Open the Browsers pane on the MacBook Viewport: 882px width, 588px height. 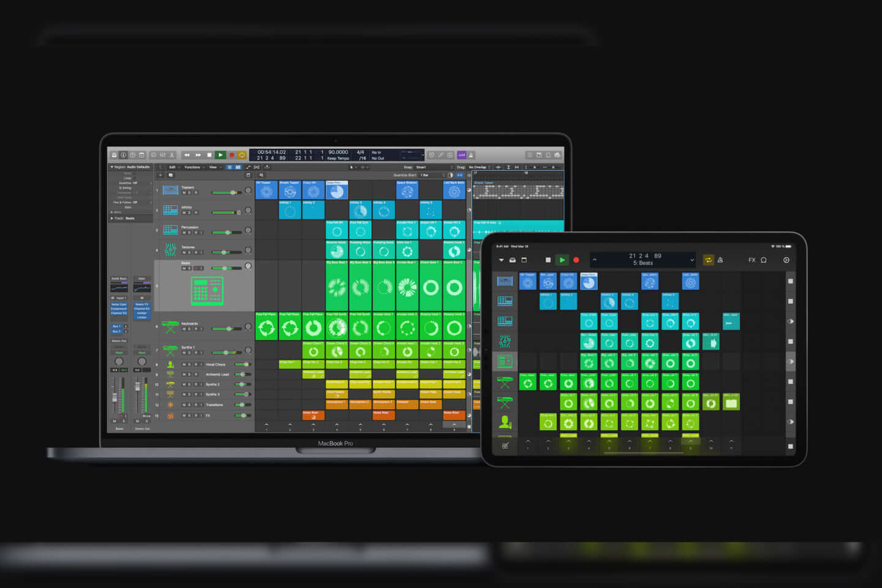[557, 155]
